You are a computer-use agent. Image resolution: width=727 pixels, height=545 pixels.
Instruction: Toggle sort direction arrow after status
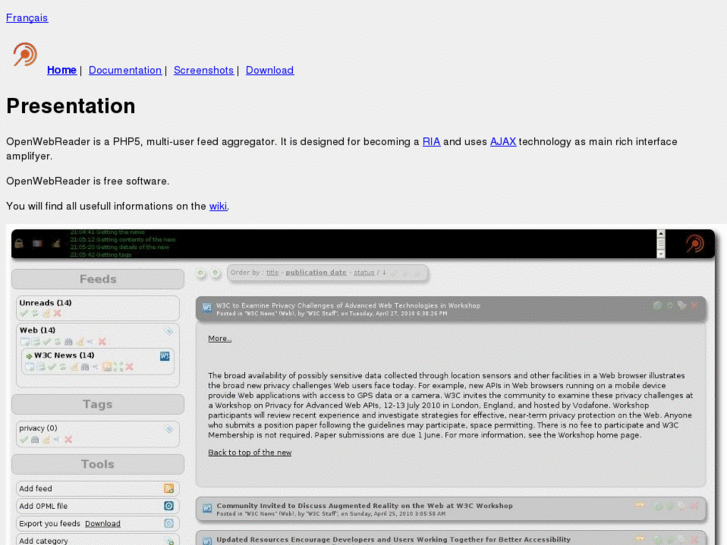(x=384, y=273)
